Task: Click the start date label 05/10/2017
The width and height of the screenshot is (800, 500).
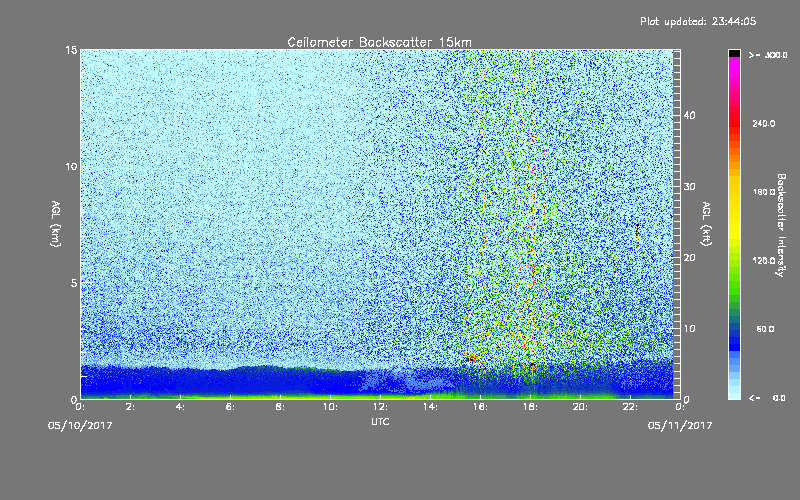Action: (80, 426)
